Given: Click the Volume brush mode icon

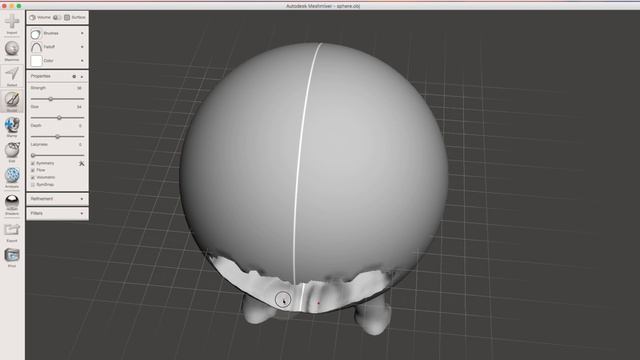Looking at the screenshot, I should tap(33, 18).
